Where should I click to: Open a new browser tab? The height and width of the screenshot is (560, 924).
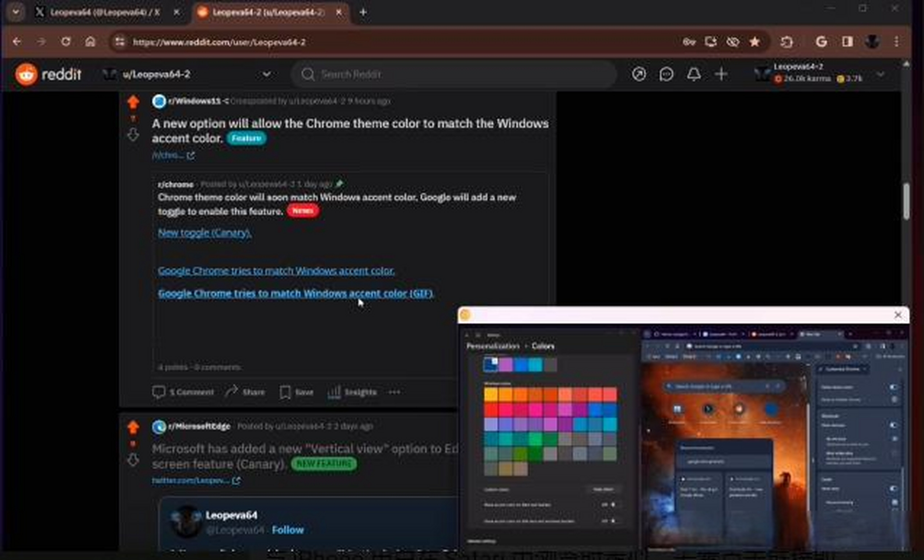coord(363,12)
